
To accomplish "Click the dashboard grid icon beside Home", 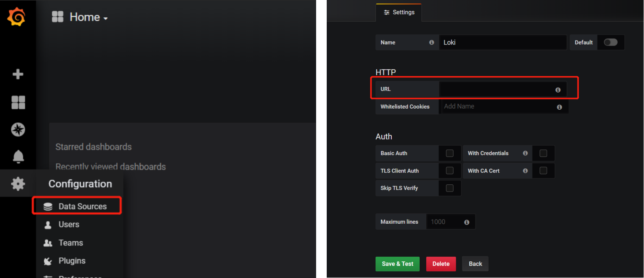I will click(x=57, y=17).
